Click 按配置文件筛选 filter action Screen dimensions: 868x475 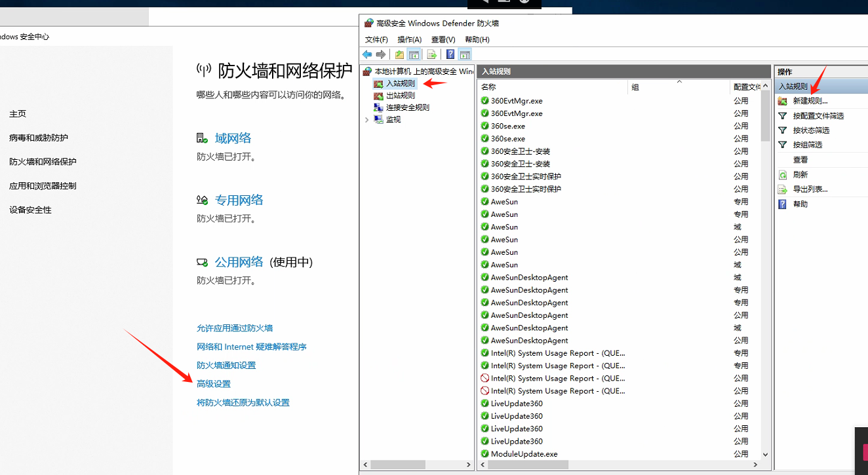coord(818,116)
